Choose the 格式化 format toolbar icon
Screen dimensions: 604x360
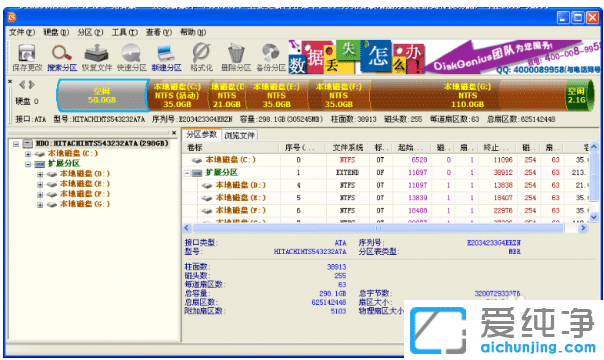click(201, 57)
